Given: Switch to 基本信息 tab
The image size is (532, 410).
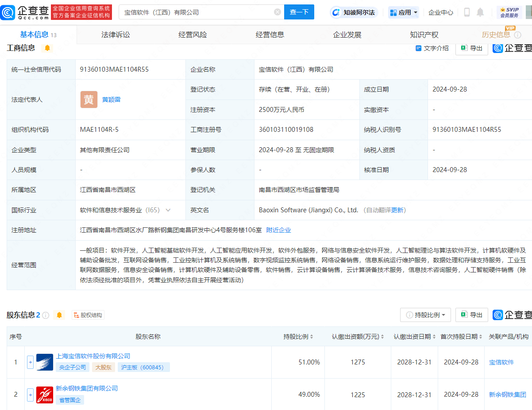Looking at the screenshot, I should click(x=38, y=34).
